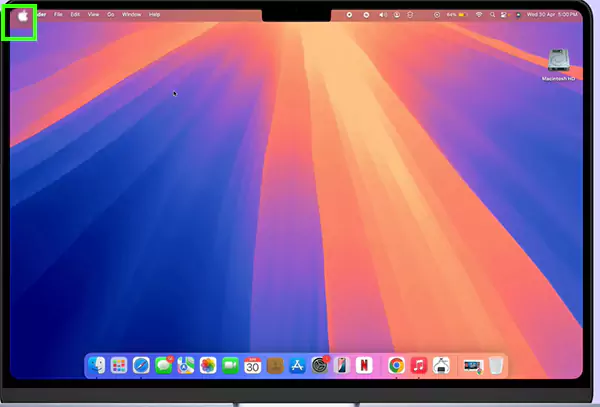
Task: Open iPhone Mirroring in the Dock
Action: coord(342,366)
